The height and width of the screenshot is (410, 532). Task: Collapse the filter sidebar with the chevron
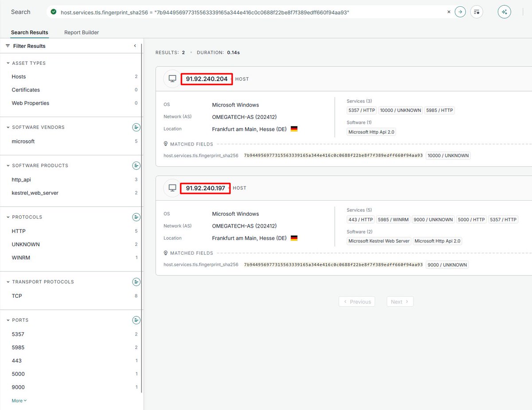point(135,46)
